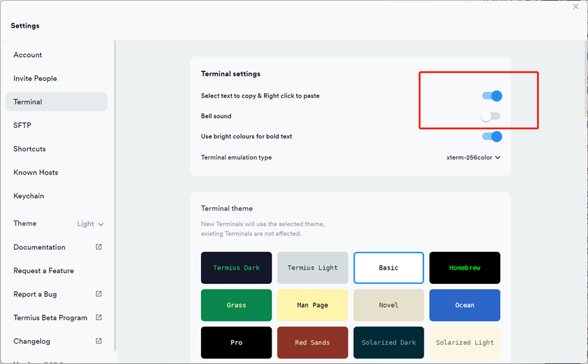Click the Terminal theme heading
The height and width of the screenshot is (364, 588).
tap(227, 208)
